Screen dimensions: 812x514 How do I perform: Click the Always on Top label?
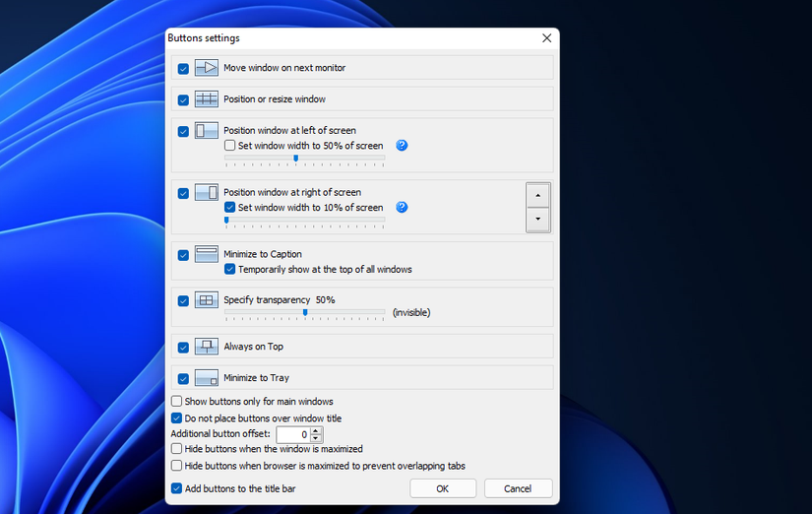click(x=253, y=347)
